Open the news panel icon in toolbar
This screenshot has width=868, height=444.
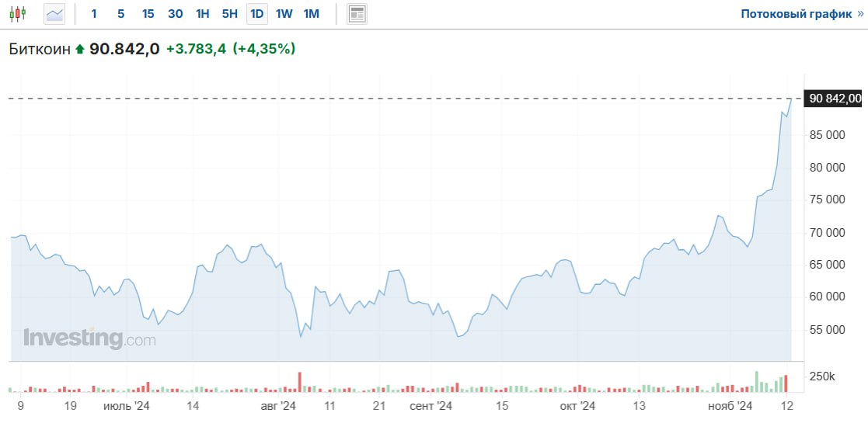coord(357,14)
